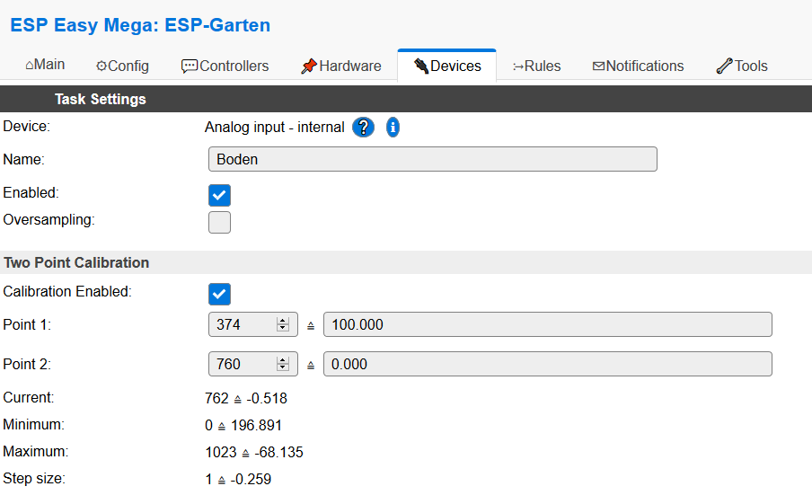Switch to the Controllers tab

[225, 66]
